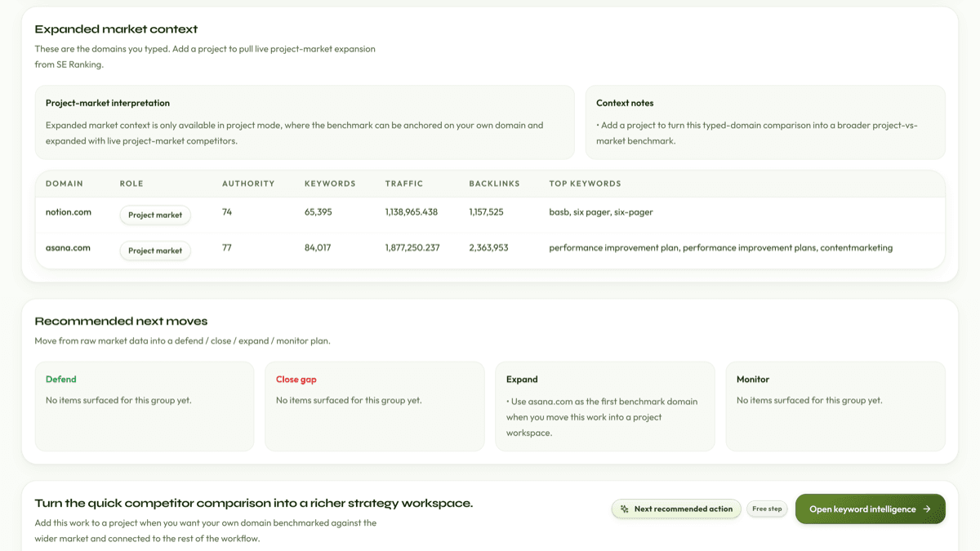The image size is (980, 551).
Task: Click backlinks value 1,157,525
Action: (x=486, y=212)
